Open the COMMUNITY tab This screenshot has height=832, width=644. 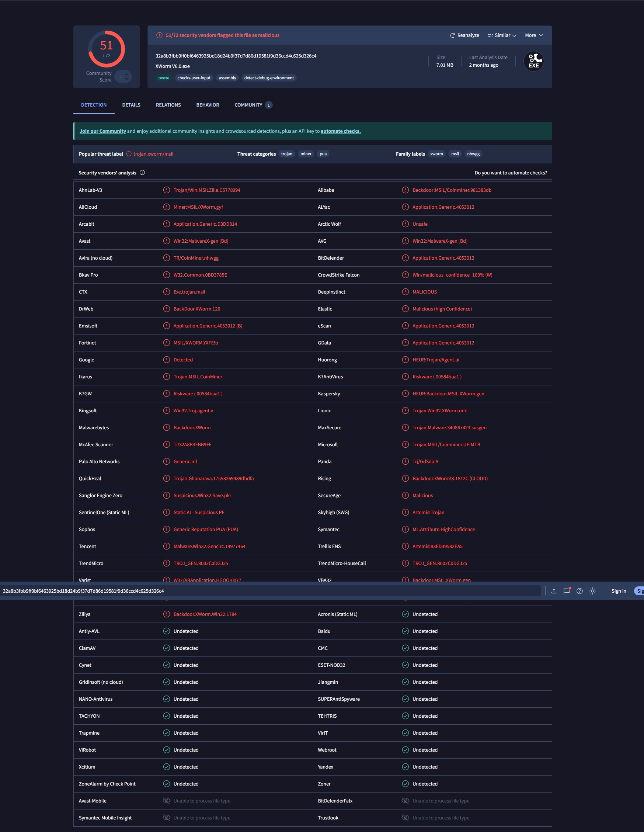coord(253,105)
